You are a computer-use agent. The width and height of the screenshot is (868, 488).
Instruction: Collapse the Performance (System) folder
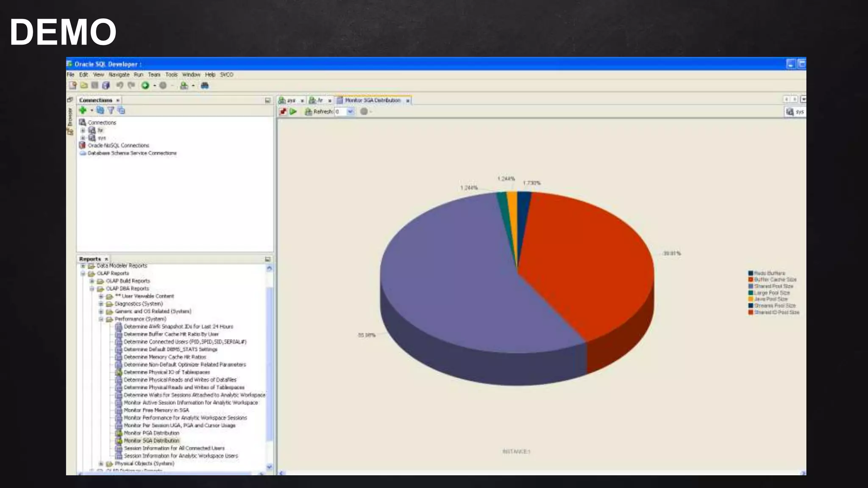tap(101, 319)
